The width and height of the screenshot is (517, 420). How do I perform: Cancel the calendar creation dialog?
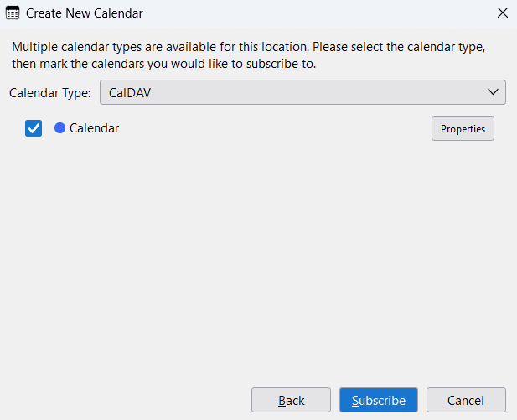pos(466,400)
